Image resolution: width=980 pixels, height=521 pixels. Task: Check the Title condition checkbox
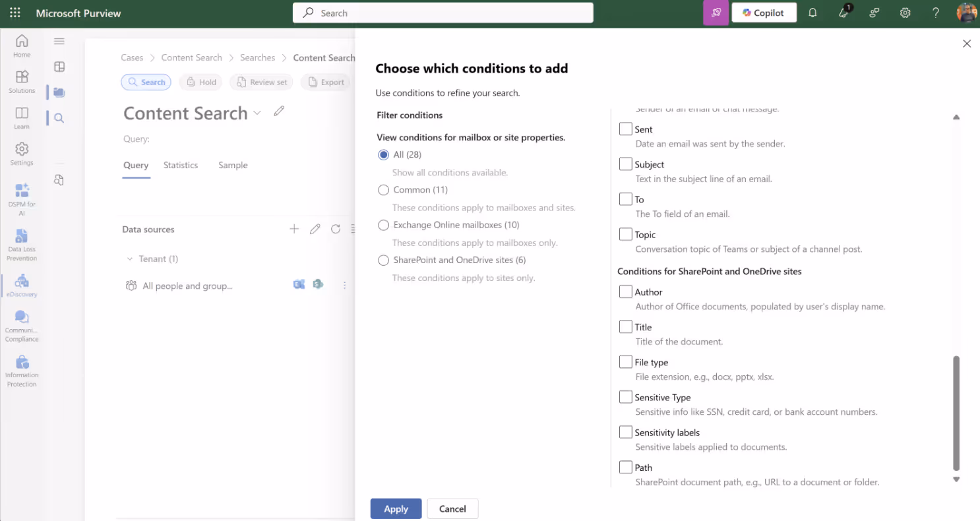[x=626, y=326]
